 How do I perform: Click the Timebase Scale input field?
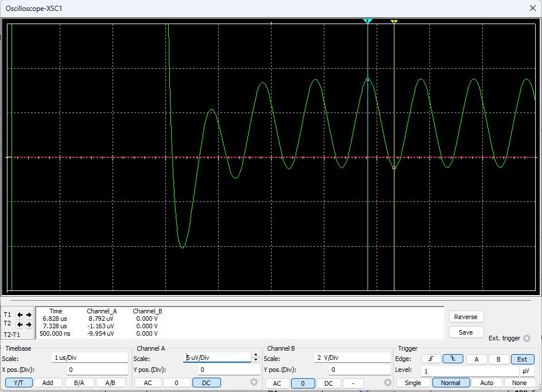click(89, 358)
